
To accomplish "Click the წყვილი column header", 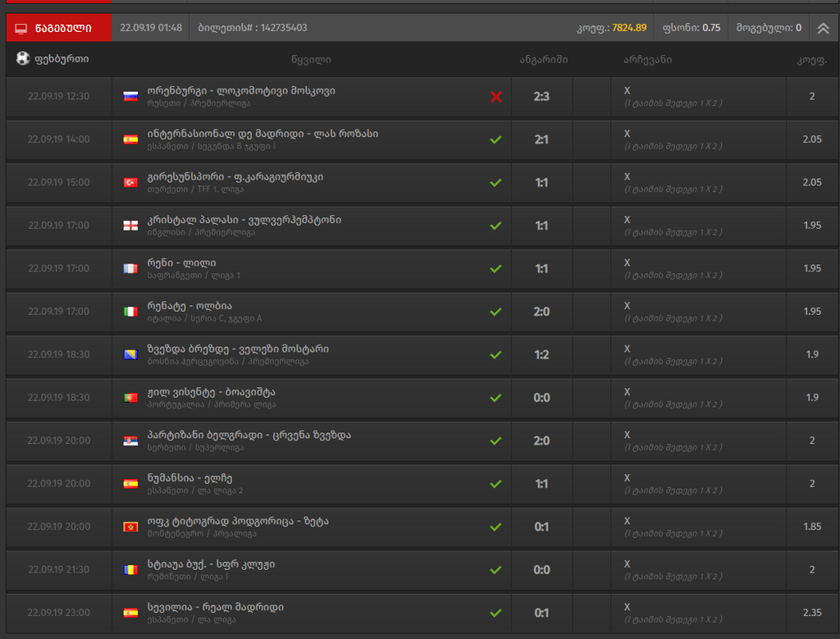I will 311,59.
